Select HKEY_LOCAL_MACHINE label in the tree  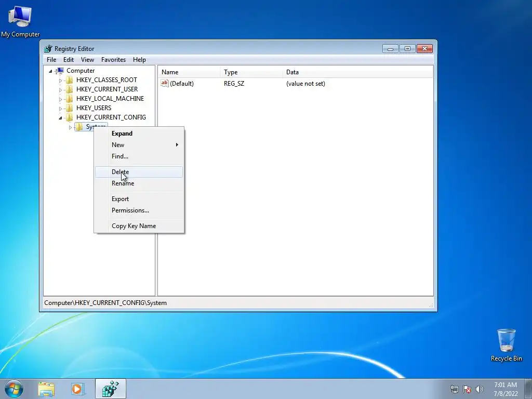[110, 98]
